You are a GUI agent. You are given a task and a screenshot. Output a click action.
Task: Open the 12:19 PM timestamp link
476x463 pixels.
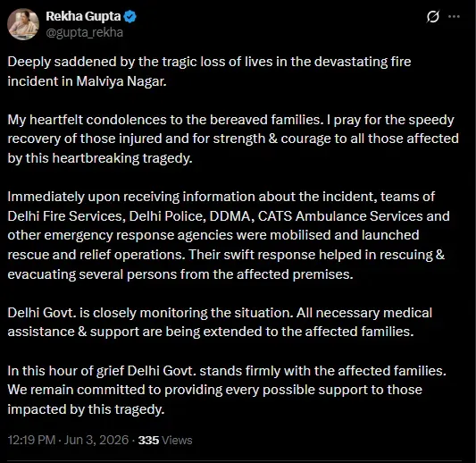pos(31,441)
